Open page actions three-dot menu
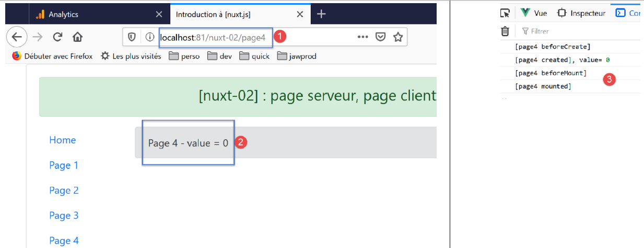Screen dimensions: 644x248 click(363, 37)
